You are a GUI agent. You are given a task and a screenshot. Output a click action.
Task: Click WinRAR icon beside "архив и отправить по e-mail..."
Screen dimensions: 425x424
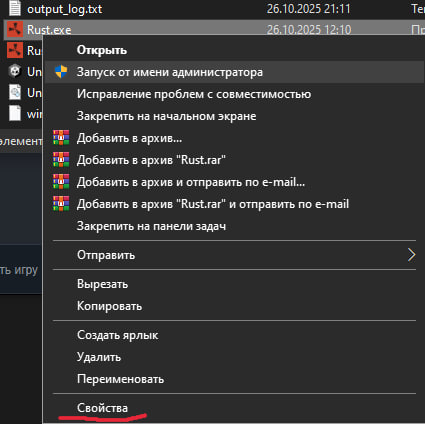coord(61,182)
